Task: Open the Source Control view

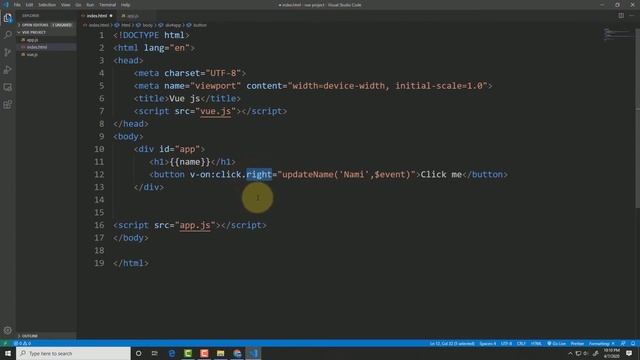Action: pos(8,52)
